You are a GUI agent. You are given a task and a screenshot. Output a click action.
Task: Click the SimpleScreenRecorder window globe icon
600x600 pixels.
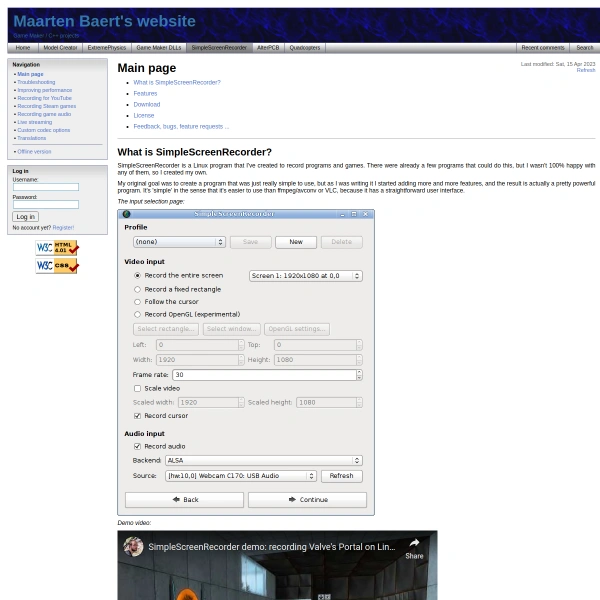point(127,214)
